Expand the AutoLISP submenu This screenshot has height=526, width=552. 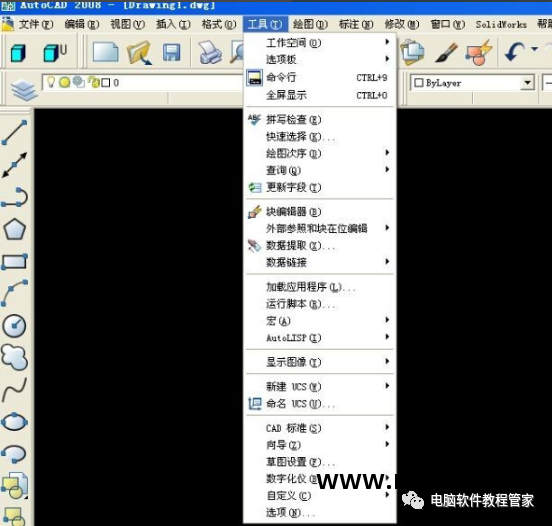click(320, 338)
